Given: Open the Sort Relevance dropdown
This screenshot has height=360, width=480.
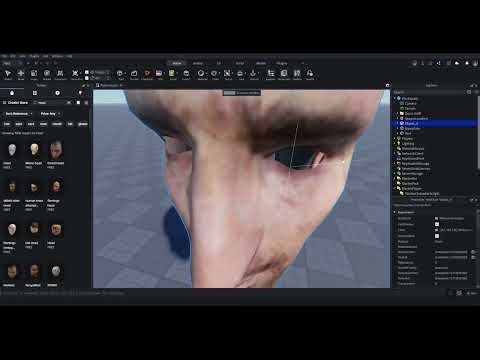Looking at the screenshot, I should point(18,114).
